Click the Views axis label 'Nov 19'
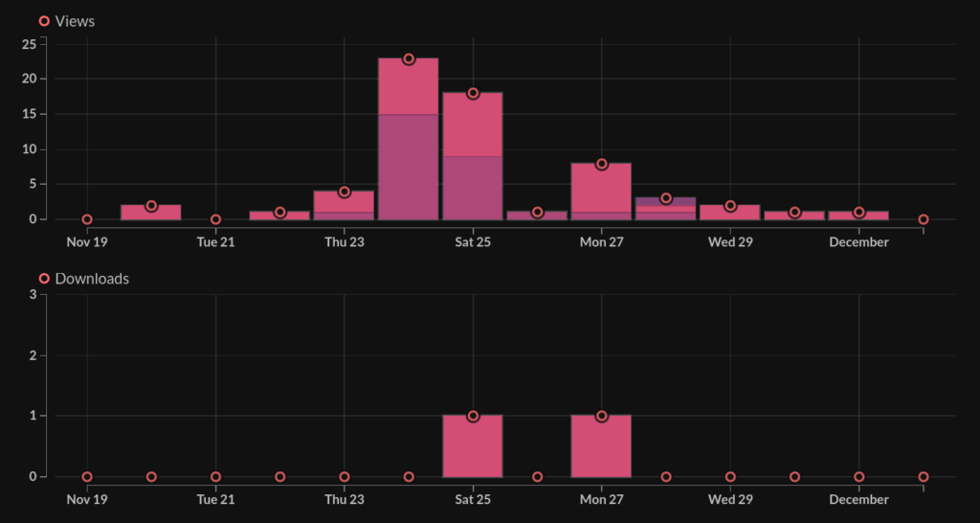The width and height of the screenshot is (980, 523). tap(87, 242)
